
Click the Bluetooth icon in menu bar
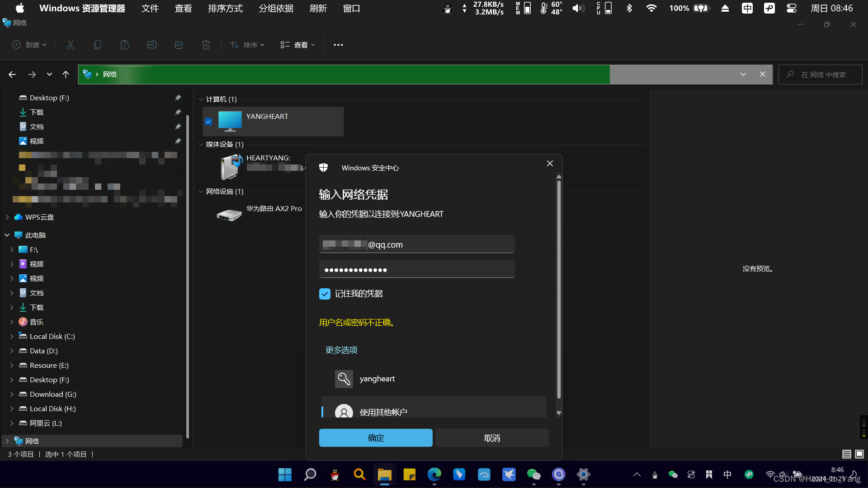coord(629,8)
